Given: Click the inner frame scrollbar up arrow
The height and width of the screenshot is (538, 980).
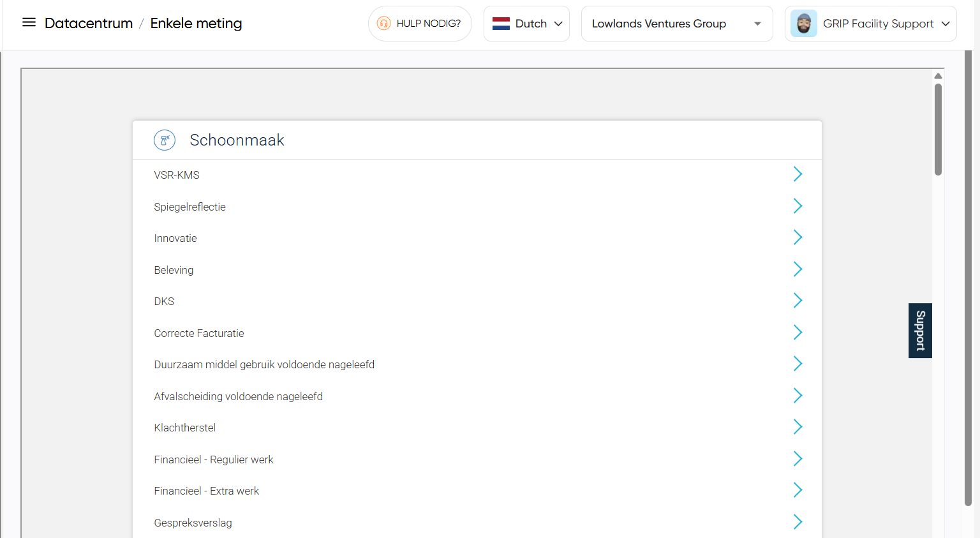Looking at the screenshot, I should (x=938, y=76).
